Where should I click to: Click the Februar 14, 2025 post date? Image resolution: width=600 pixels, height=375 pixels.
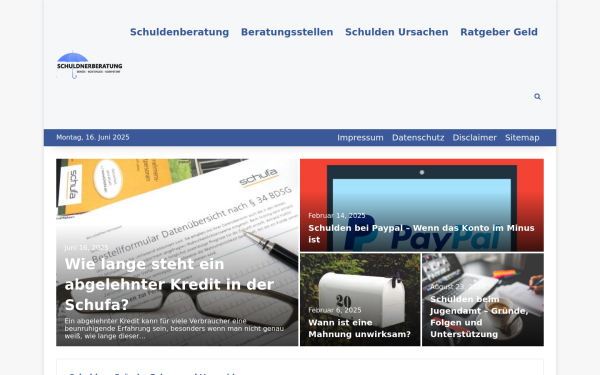(x=337, y=216)
